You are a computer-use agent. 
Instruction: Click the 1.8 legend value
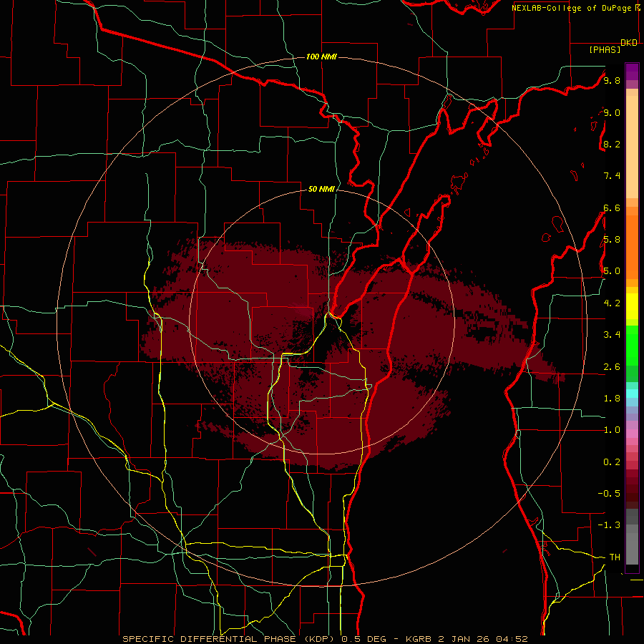pyautogui.click(x=612, y=399)
